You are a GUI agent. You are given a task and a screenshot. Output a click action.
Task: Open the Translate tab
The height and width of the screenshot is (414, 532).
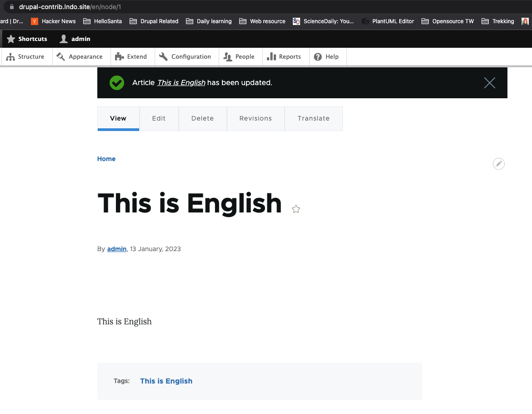(313, 118)
